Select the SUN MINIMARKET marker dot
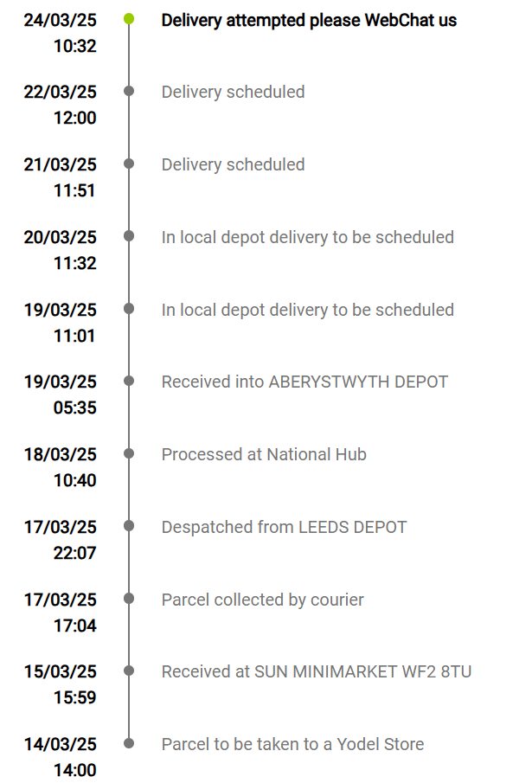Screen dimensions: 532x783 [x=129, y=671]
